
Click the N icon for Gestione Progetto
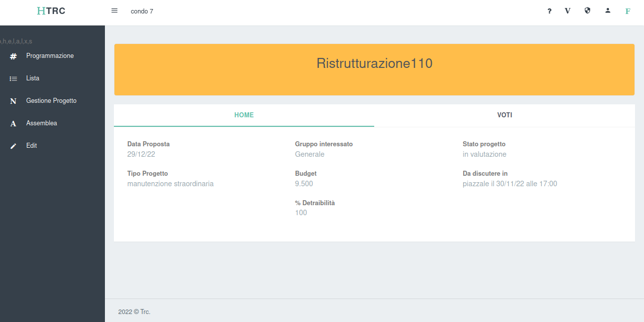(x=13, y=101)
